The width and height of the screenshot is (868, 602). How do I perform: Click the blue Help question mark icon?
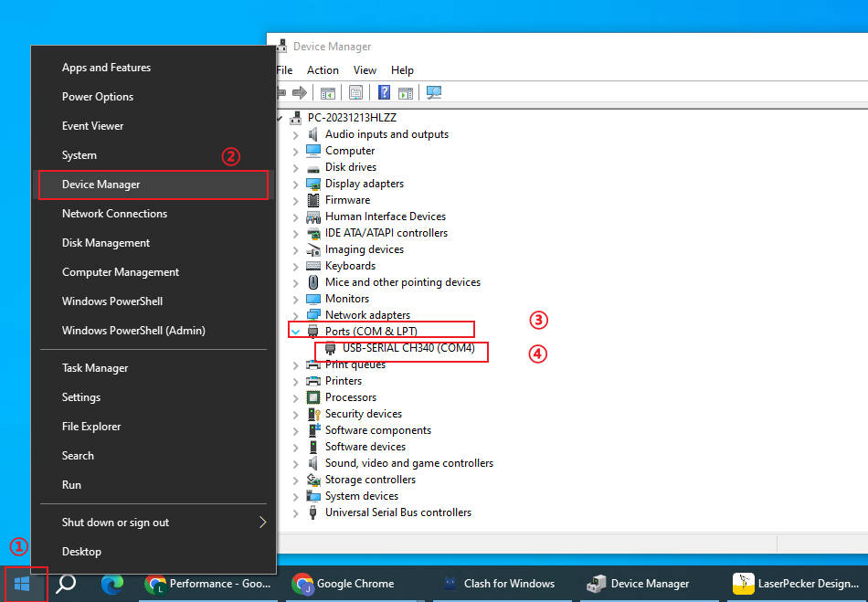click(384, 92)
